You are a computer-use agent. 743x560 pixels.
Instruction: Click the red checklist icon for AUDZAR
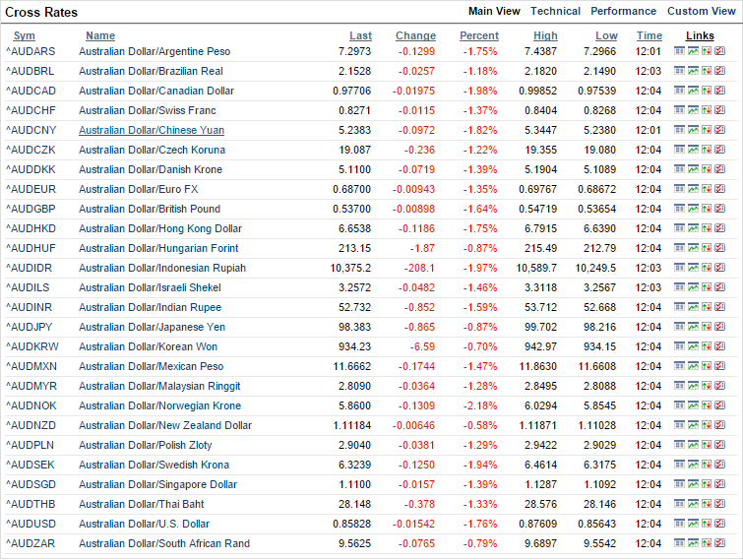719,543
